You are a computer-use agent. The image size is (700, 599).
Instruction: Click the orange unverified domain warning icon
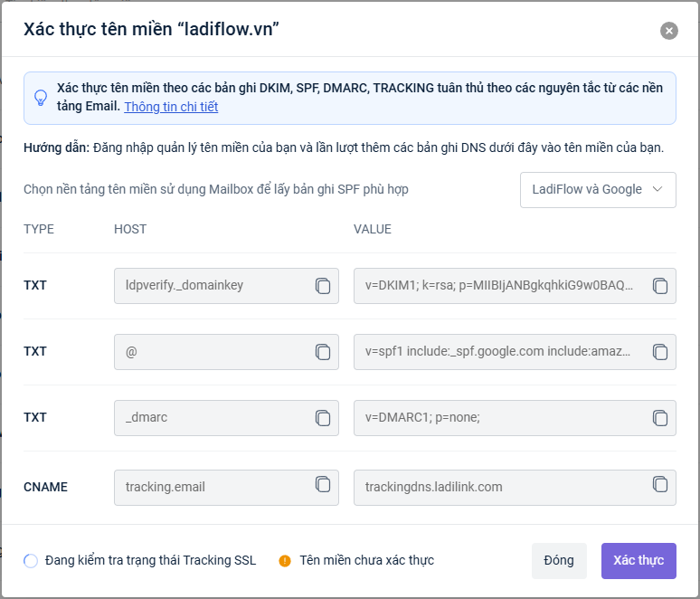coord(285,561)
